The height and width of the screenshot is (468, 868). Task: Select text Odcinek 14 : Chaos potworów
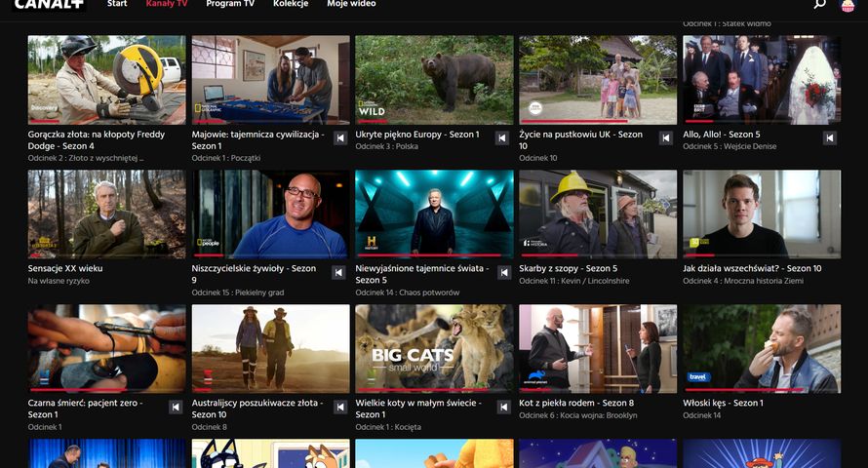pos(408,292)
